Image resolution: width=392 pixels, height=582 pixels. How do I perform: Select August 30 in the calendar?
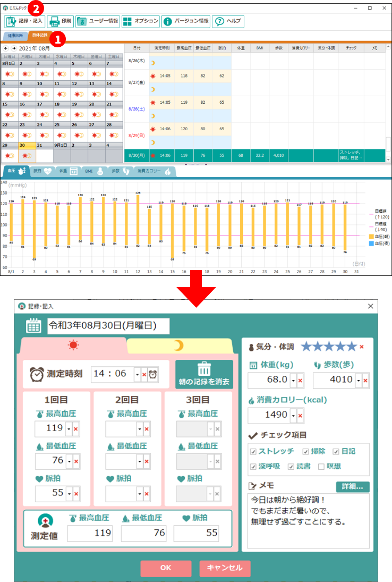tap(27, 152)
